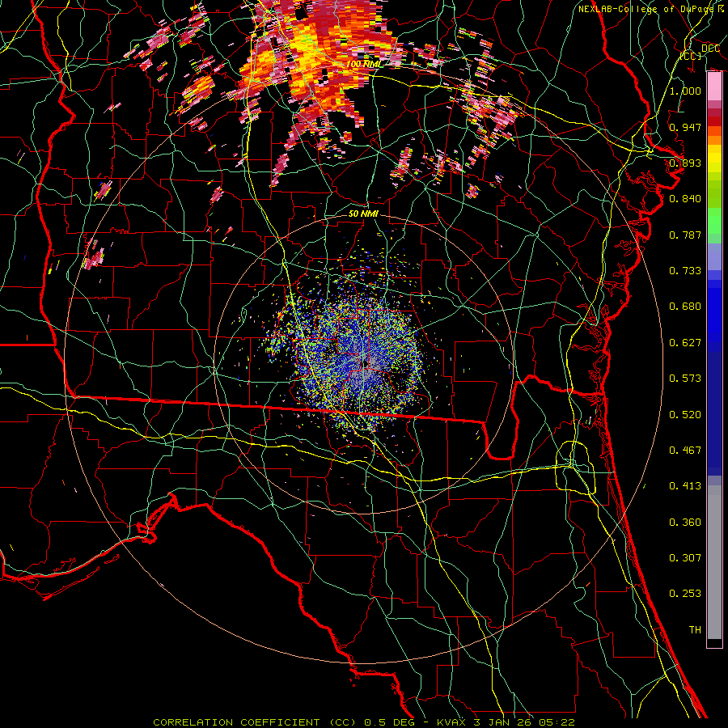The height and width of the screenshot is (728, 728).
Task: Click the 0.893 legend value
Action: [x=685, y=163]
